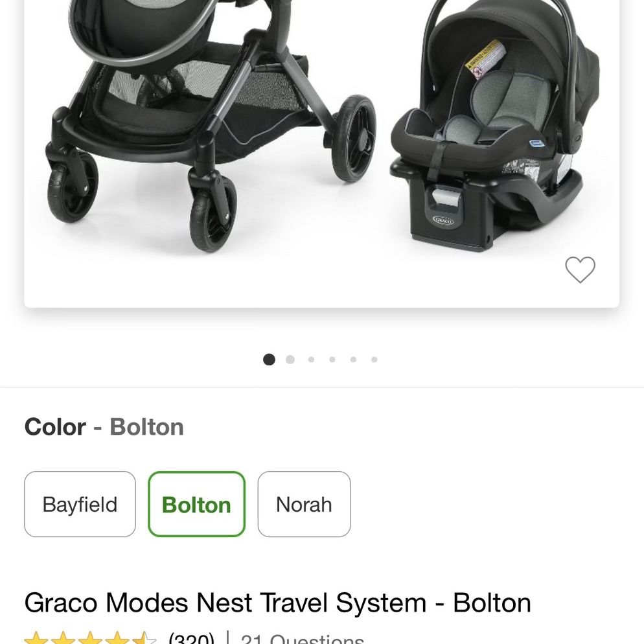
Task: Open the (320) reviews count
Action: tap(191, 639)
